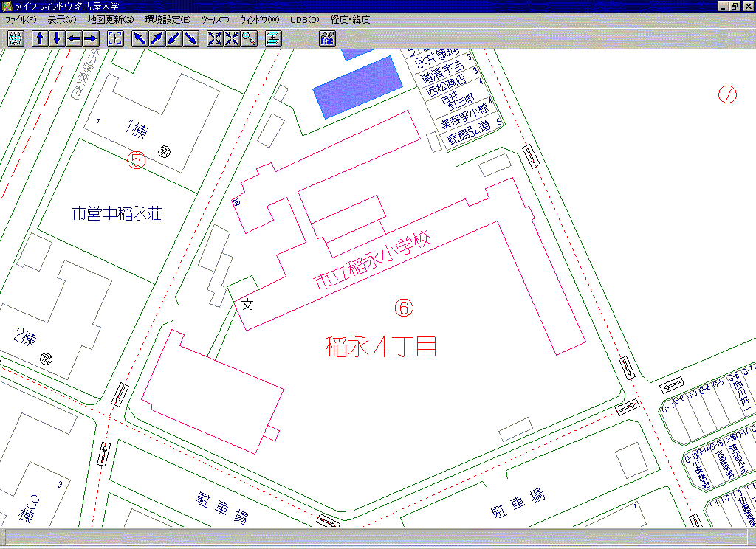Viewport: 756px width, 549px height.
Task: Click the center-on-target frame icon
Action: (114, 39)
